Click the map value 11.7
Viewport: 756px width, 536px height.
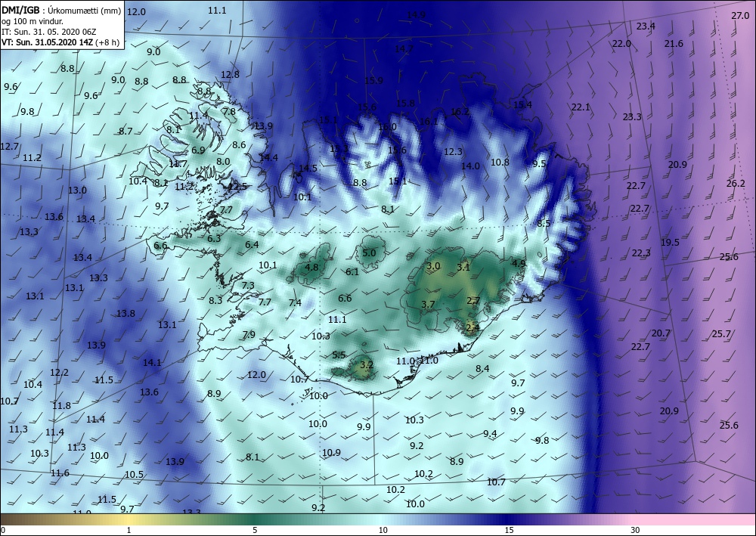click(178, 164)
